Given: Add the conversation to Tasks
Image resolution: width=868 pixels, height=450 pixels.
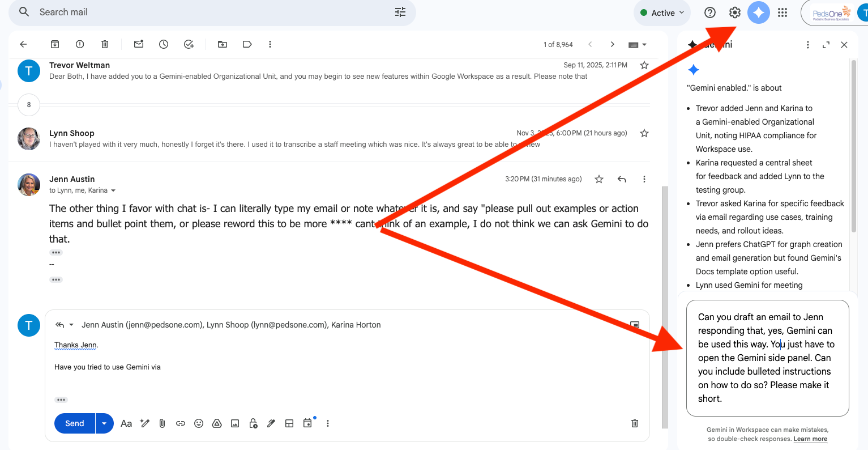Looking at the screenshot, I should [189, 44].
